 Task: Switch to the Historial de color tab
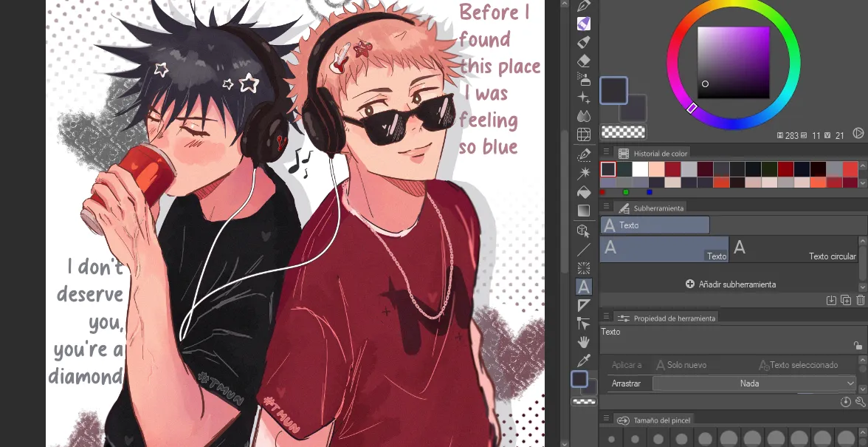pyautogui.click(x=653, y=154)
